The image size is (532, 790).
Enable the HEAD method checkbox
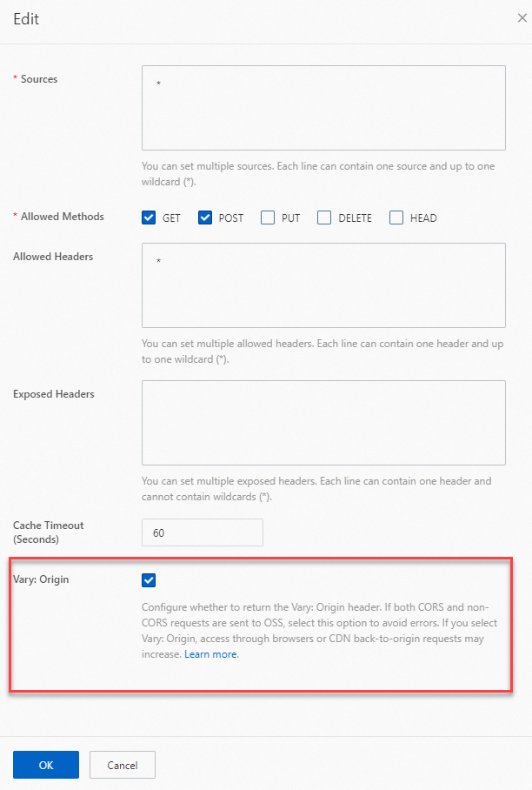click(x=396, y=218)
